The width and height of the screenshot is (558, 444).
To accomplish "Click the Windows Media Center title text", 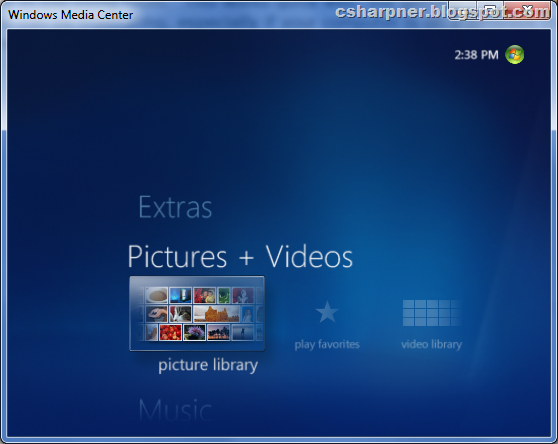I will (x=70, y=15).
